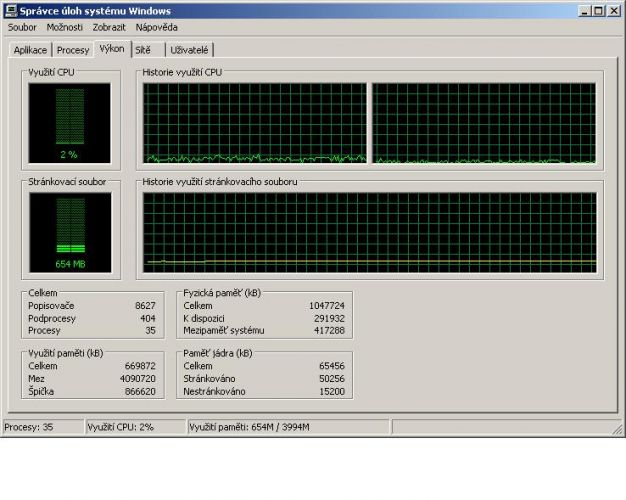Open the Možnosti menu
The width and height of the screenshot is (626, 500).
65,28
